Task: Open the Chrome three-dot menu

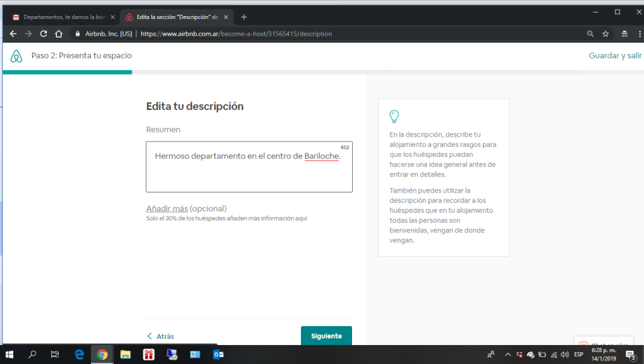Action: tap(638, 34)
